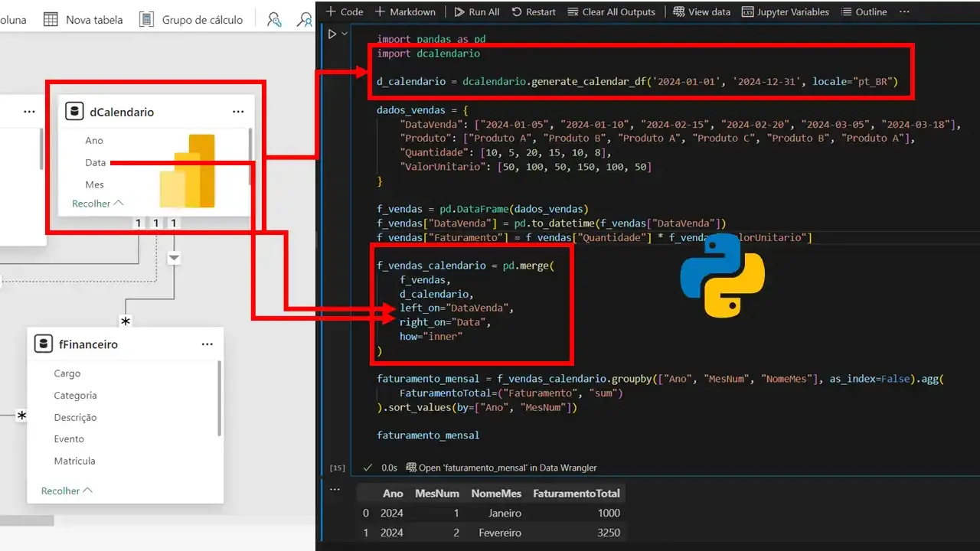Viewport: 980px width, 551px height.
Task: Click the NomeMes column header
Action: 496,494
